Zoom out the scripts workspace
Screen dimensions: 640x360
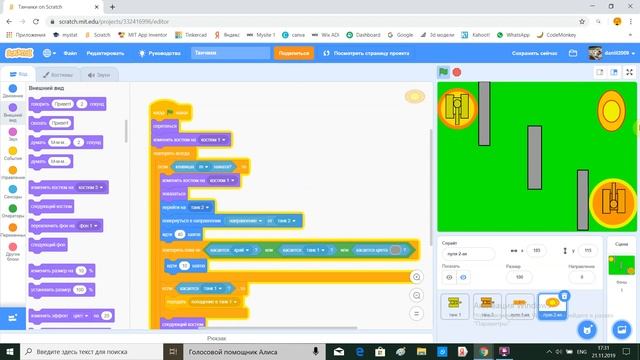click(x=416, y=295)
